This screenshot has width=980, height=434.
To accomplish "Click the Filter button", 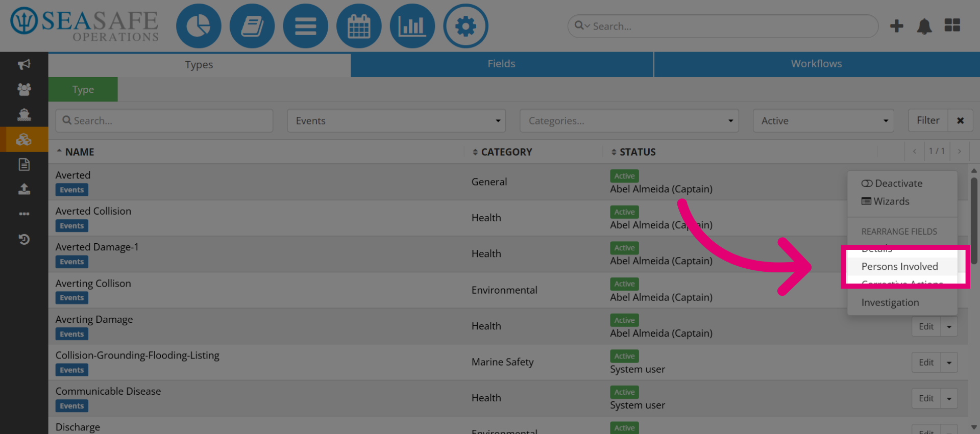I will (x=928, y=121).
